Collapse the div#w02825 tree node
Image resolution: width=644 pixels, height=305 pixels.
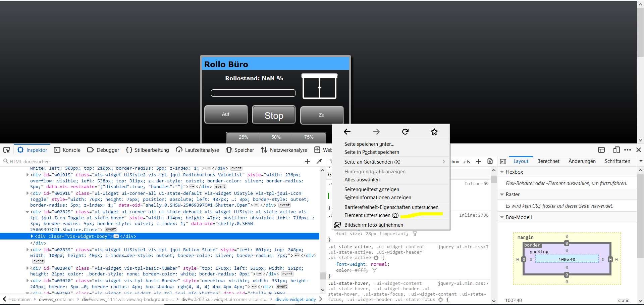(x=28, y=212)
